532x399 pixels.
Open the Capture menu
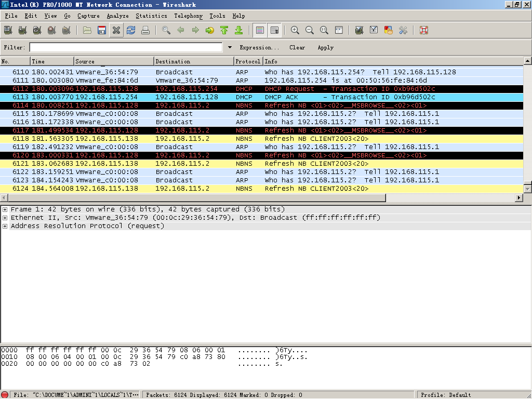(x=88, y=16)
